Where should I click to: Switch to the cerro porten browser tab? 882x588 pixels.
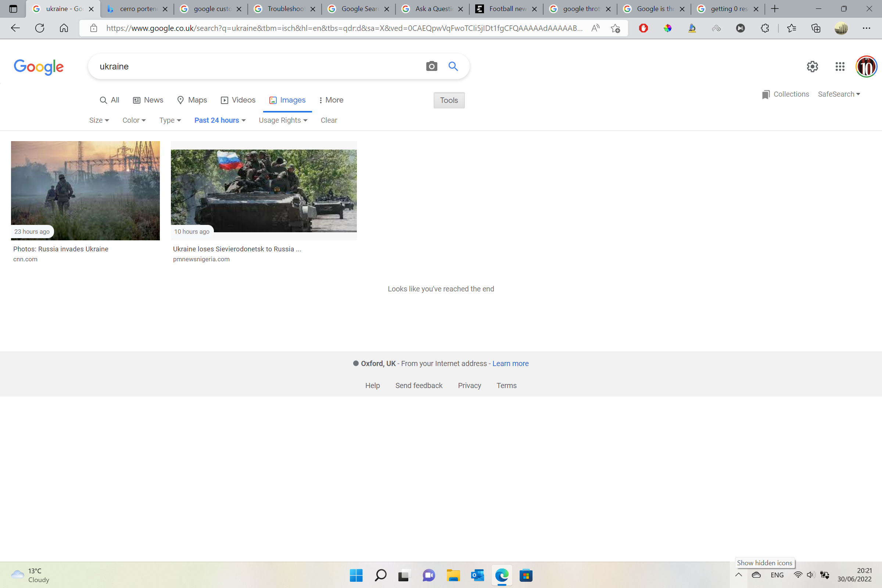137,8
